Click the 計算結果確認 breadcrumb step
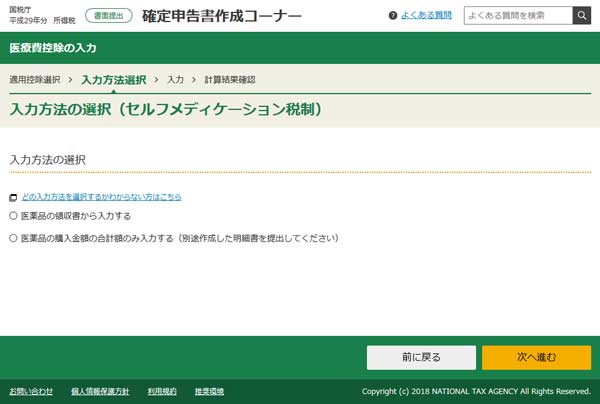The width and height of the screenshot is (600, 404). tap(229, 79)
